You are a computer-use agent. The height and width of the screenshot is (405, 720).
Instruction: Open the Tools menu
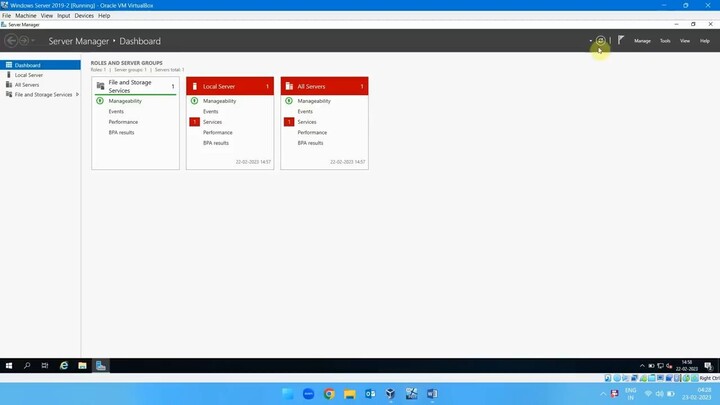665,41
